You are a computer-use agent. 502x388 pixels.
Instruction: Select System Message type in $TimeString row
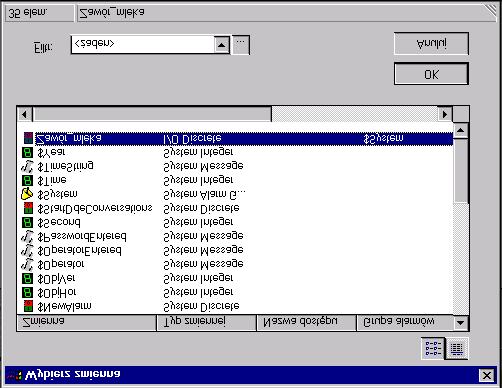pos(203,166)
